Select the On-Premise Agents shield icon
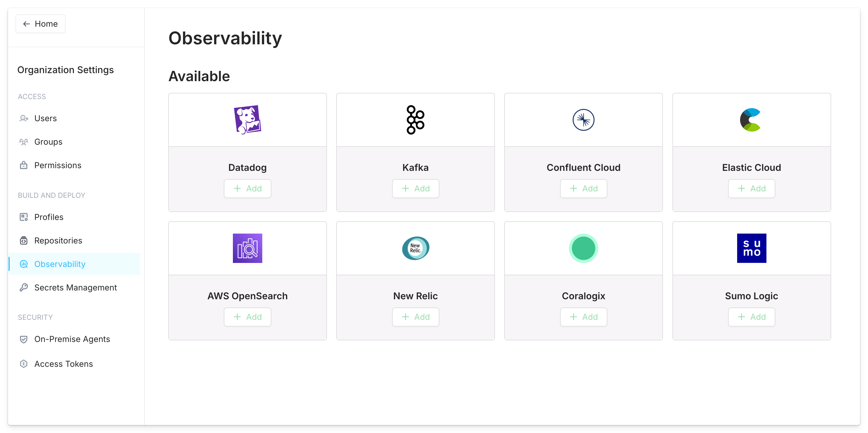Viewport: 868px width, 433px height. point(24,339)
